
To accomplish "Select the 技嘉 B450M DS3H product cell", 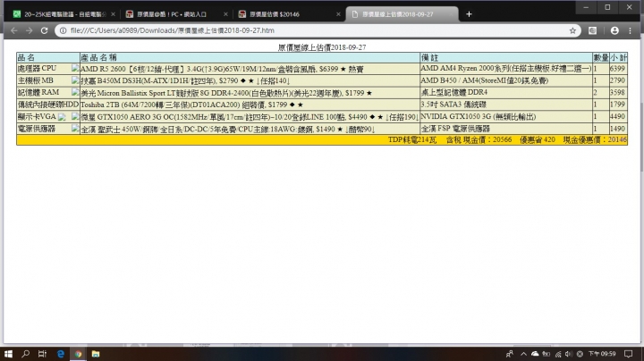I will click(x=250, y=80).
